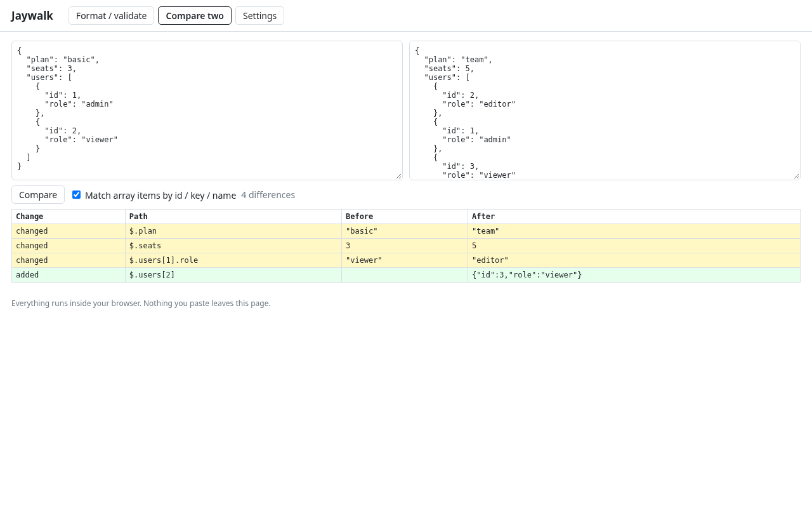Click the 'Everything runs inside your browser' footer note
The width and height of the screenshot is (812, 508).
(x=141, y=304)
